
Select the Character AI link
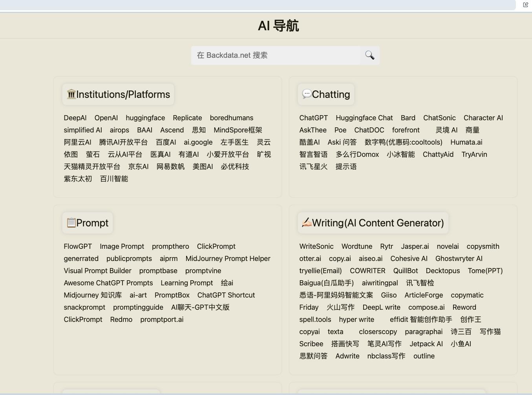tap(483, 118)
